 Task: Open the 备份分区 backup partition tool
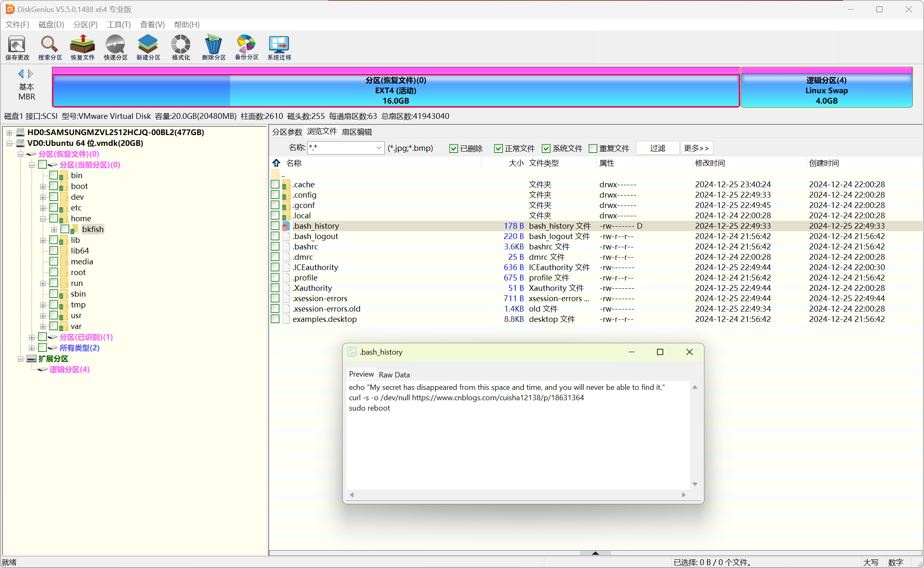[x=246, y=47]
